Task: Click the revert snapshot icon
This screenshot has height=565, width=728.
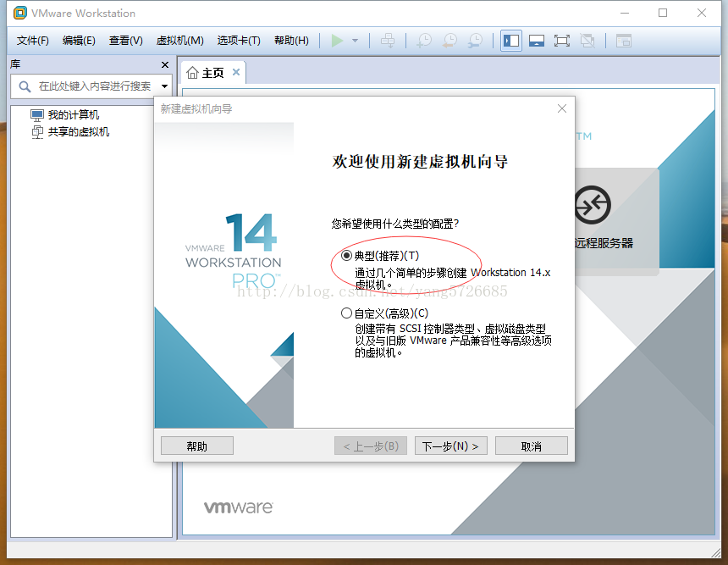Action: 449,40
